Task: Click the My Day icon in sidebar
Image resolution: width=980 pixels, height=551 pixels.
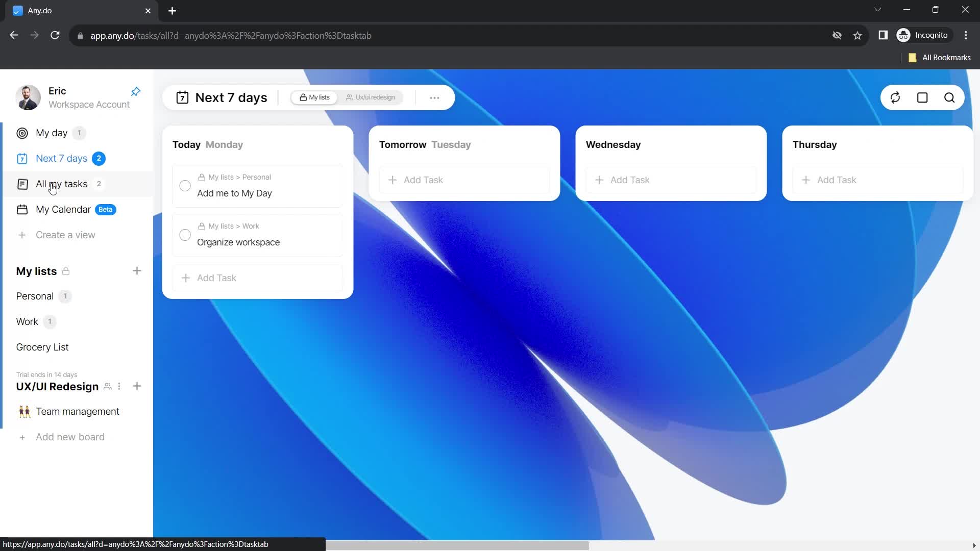Action: tap(21, 133)
